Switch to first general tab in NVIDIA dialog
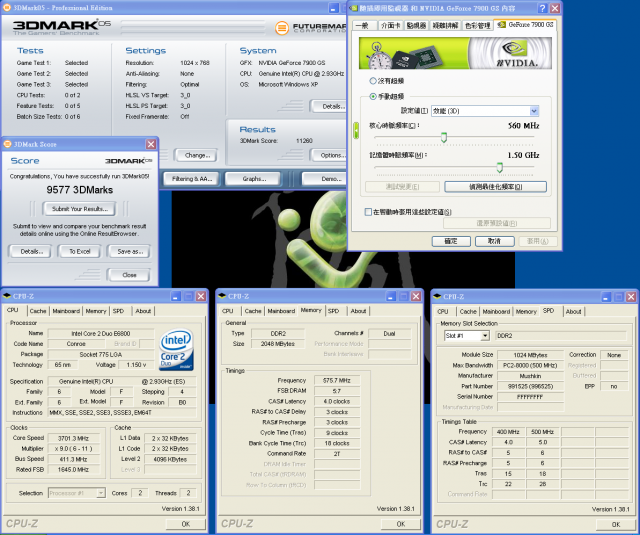The image size is (640, 535). (x=364, y=25)
